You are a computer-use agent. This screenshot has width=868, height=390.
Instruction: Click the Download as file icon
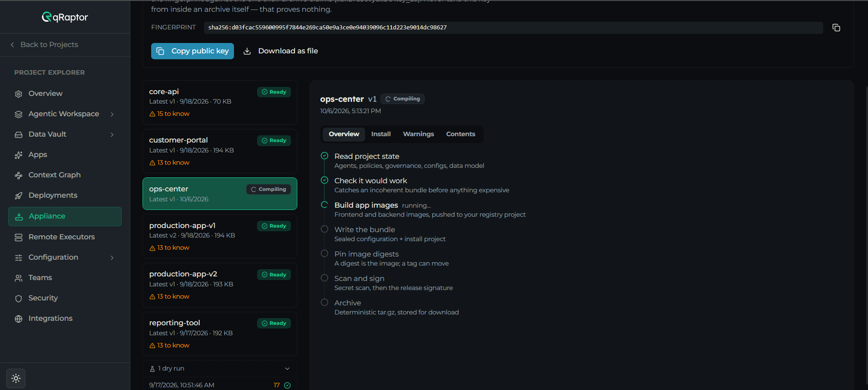coord(247,51)
